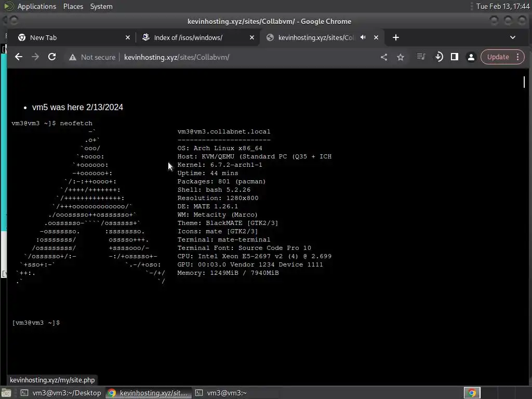Screen dimensions: 532x399
Task: Switch to vm3@vm3:~/Desktop terminal window
Action: click(60, 393)
